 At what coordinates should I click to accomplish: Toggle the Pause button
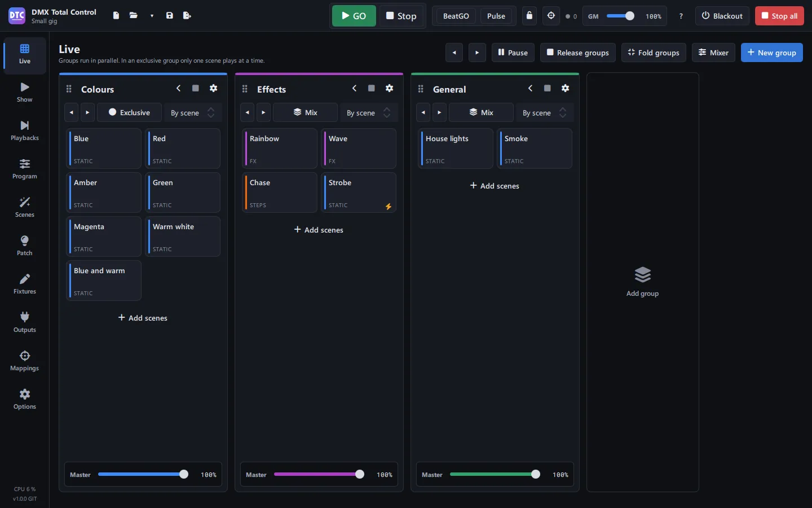click(x=513, y=52)
